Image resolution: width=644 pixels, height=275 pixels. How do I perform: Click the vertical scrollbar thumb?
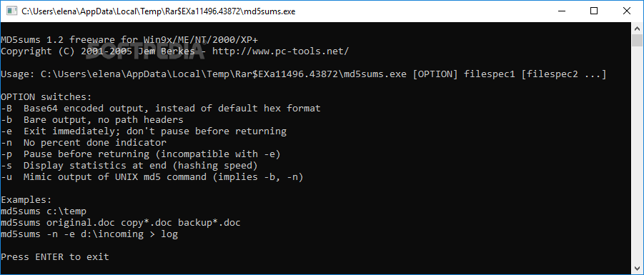point(637,41)
